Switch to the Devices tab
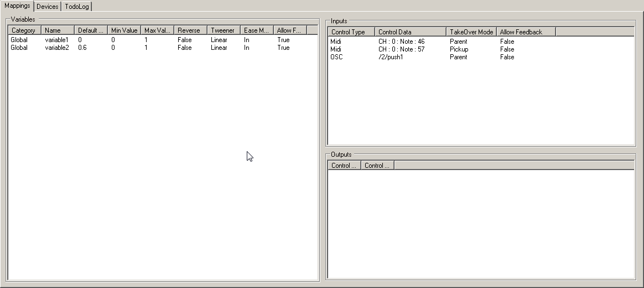Viewport: 644px width, 288px height. (47, 7)
